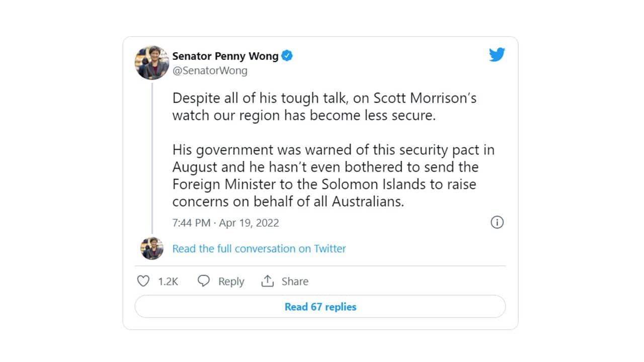The image size is (644, 362).
Task: Click the Share text label
Action: [x=295, y=282]
